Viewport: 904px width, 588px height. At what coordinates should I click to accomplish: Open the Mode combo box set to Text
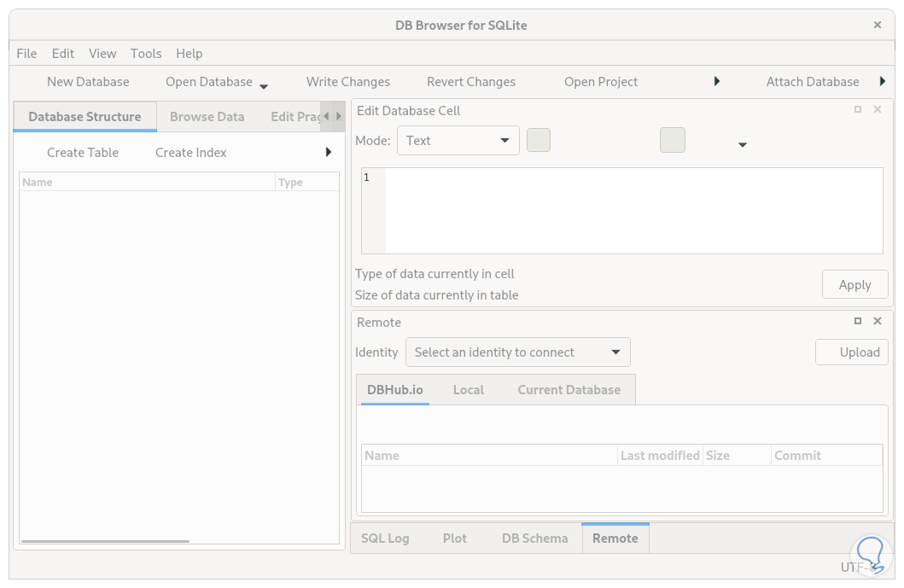pyautogui.click(x=458, y=141)
